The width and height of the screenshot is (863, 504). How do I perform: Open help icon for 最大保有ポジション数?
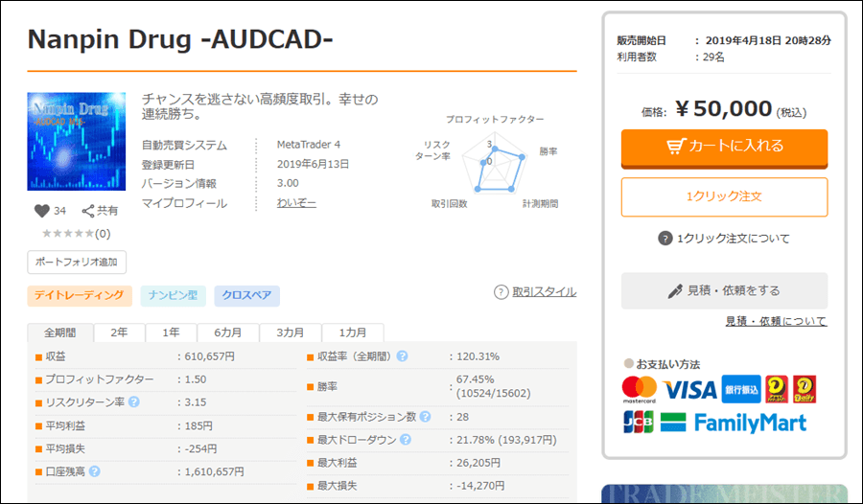(425, 417)
